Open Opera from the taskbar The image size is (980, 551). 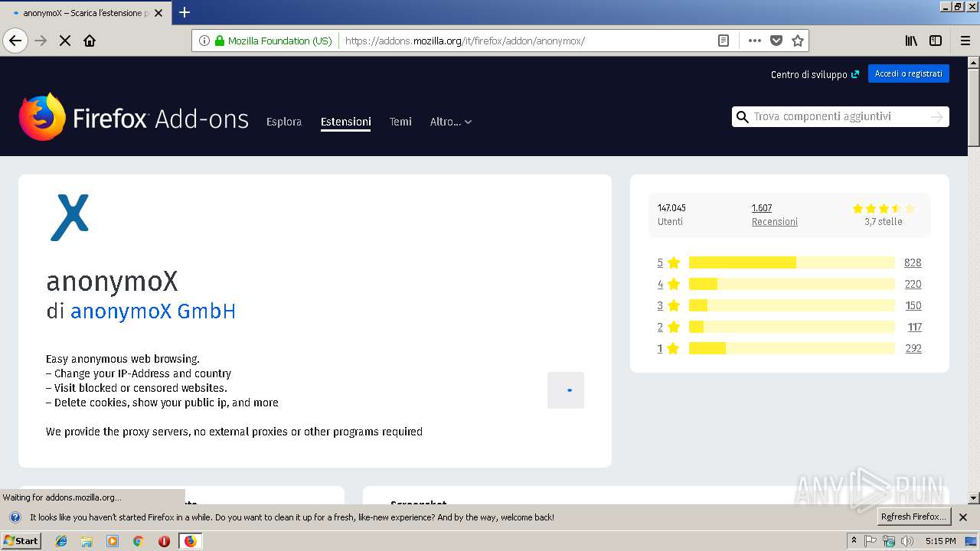pos(164,541)
